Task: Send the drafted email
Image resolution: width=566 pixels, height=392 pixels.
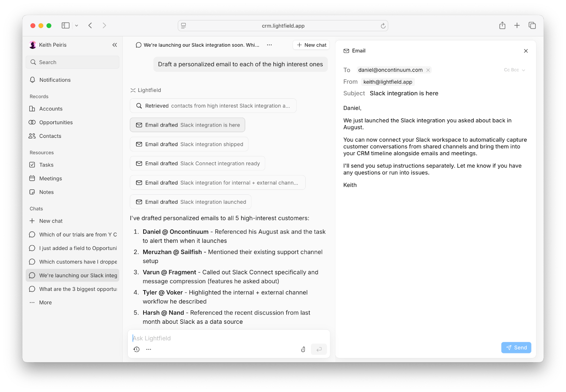Action: [x=516, y=347]
